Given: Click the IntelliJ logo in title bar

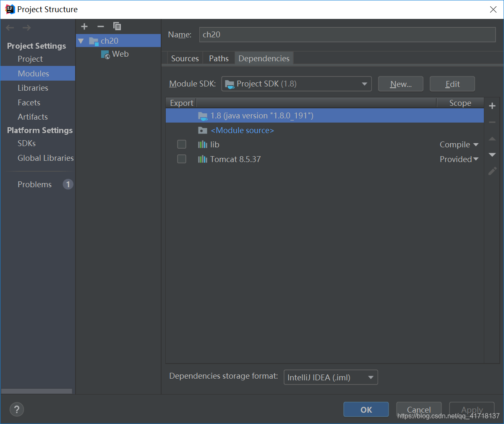Looking at the screenshot, I should coord(10,9).
